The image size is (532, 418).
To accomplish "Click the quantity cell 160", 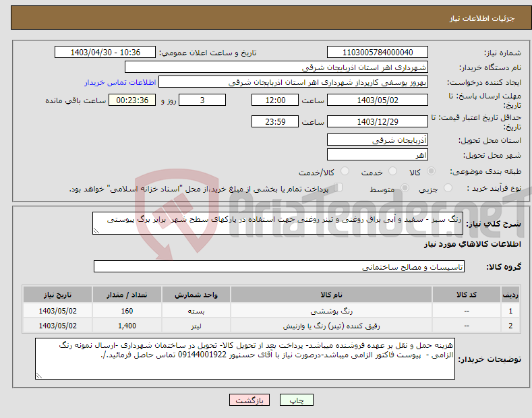I will pyautogui.click(x=127, y=311).
